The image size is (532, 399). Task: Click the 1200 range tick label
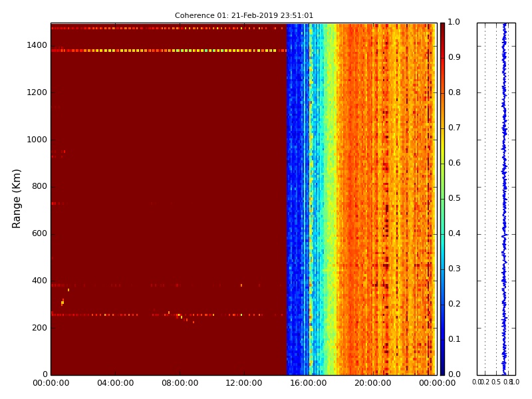[x=37, y=92]
